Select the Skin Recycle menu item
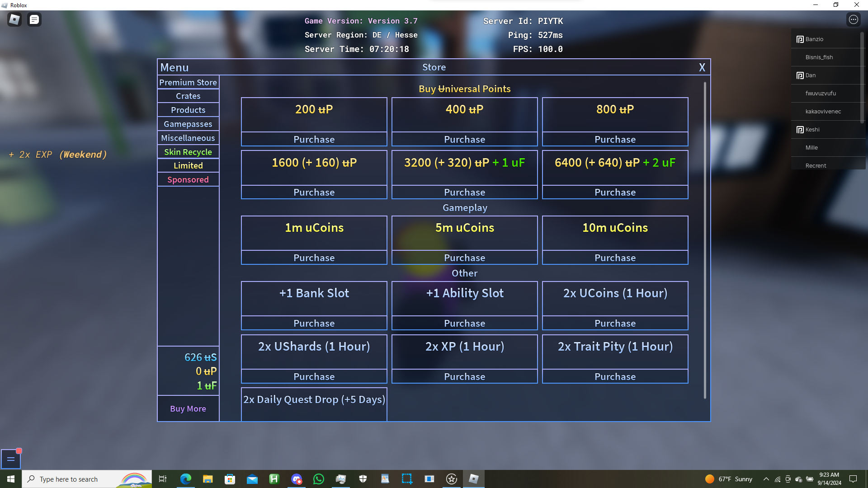The width and height of the screenshot is (868, 488). (x=188, y=152)
